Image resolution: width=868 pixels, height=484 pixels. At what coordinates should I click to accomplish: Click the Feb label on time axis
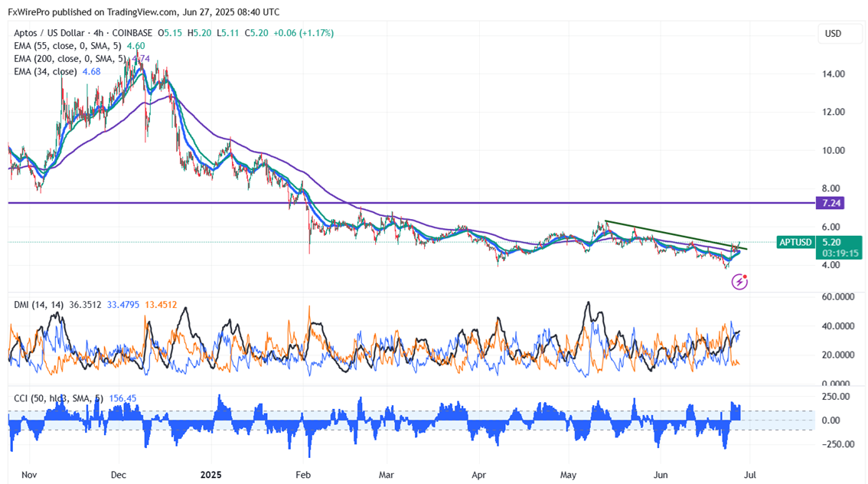(303, 475)
